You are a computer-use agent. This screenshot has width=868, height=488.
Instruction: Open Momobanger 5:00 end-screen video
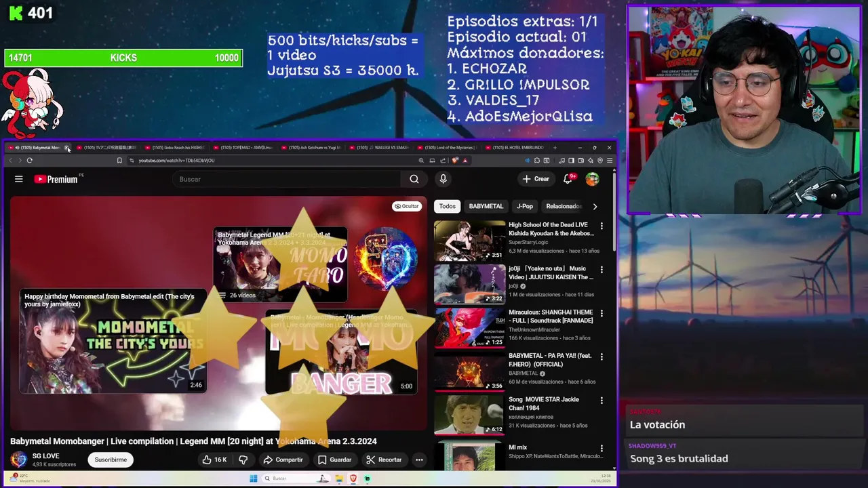(x=341, y=352)
